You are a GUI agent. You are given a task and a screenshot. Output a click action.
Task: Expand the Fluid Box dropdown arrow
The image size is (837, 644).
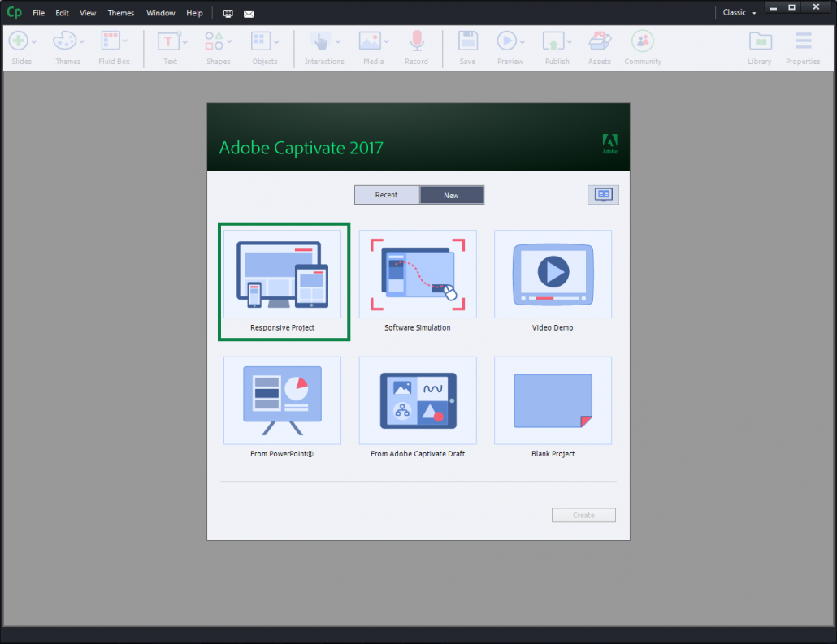(x=125, y=41)
